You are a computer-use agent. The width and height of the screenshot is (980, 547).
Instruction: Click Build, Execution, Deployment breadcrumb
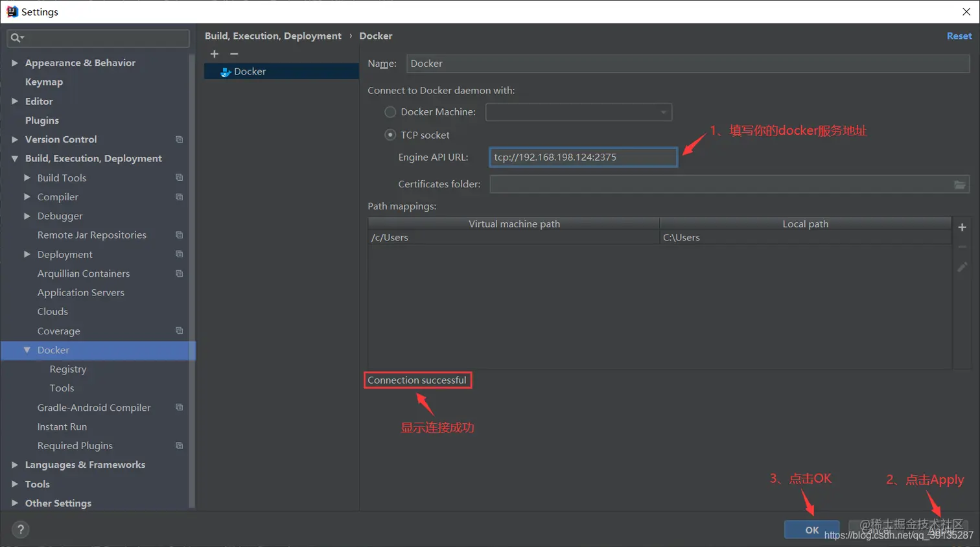click(273, 36)
